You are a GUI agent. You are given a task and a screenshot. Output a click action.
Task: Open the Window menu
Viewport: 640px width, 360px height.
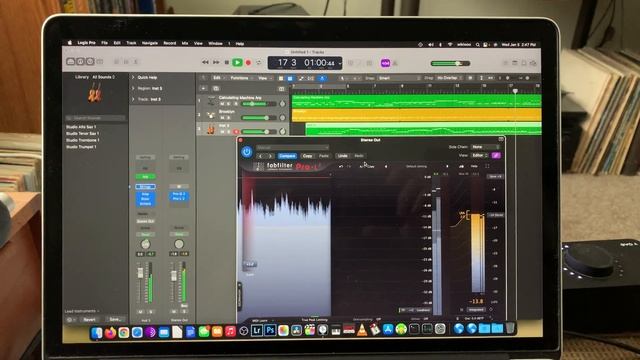coord(216,43)
